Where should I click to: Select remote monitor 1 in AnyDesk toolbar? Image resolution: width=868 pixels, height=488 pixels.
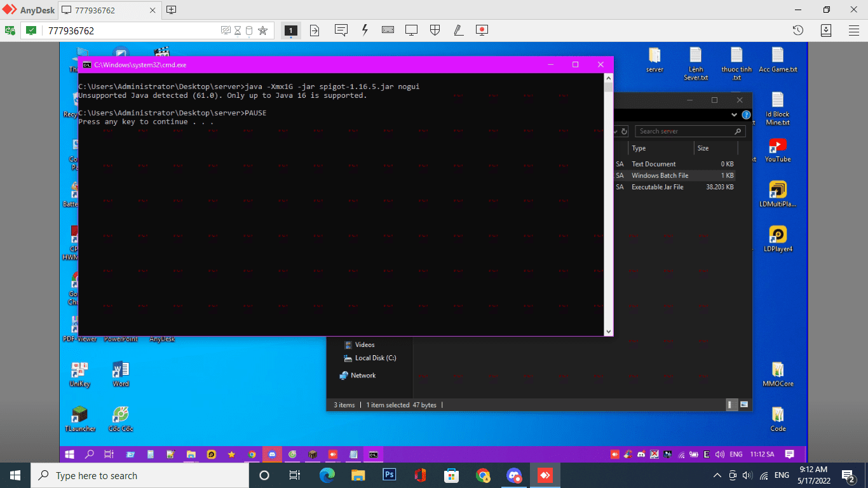coord(290,30)
